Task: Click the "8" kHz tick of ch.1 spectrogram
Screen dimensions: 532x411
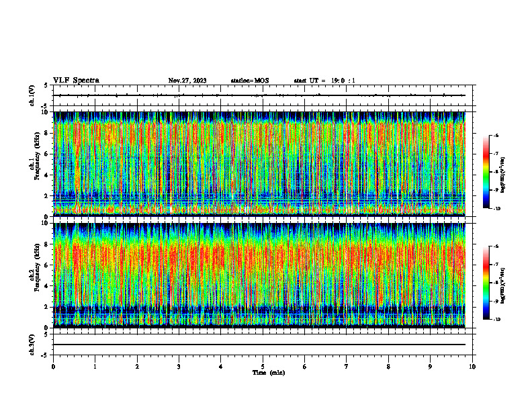Action: point(46,133)
